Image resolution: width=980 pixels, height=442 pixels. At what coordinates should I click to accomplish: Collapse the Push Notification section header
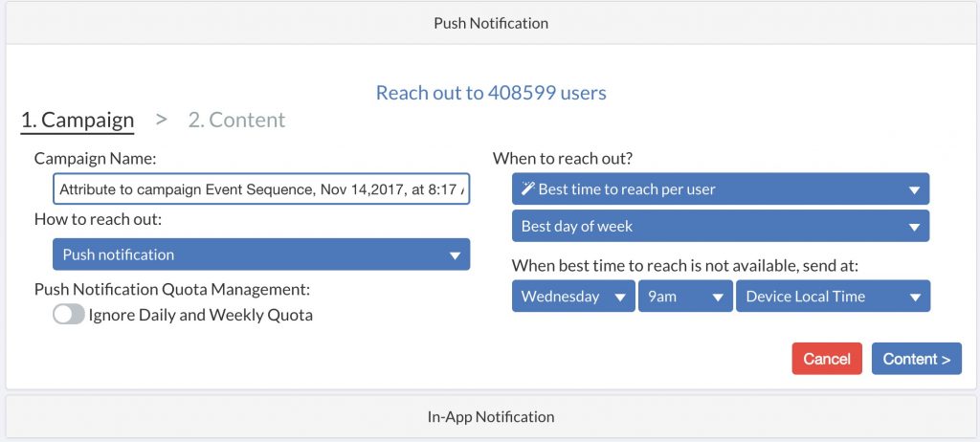tap(490, 22)
